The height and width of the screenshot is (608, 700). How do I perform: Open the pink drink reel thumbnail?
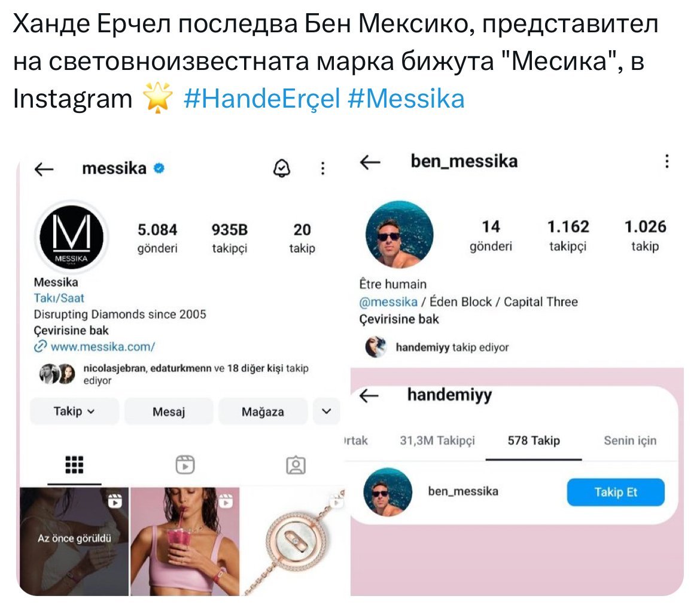pos(185,541)
